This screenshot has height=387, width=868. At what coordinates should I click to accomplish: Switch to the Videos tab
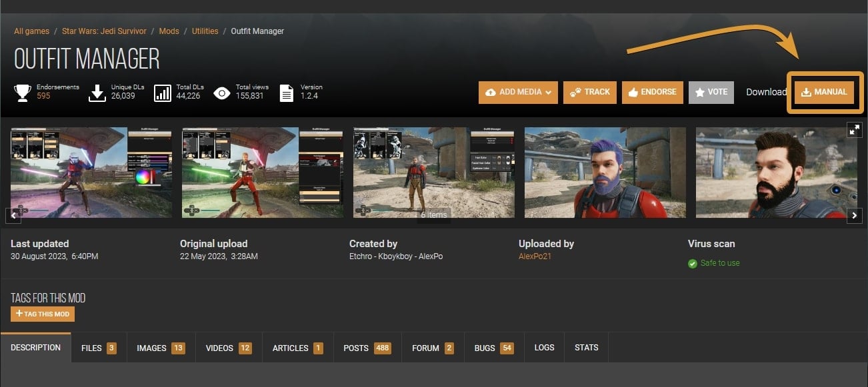(229, 348)
